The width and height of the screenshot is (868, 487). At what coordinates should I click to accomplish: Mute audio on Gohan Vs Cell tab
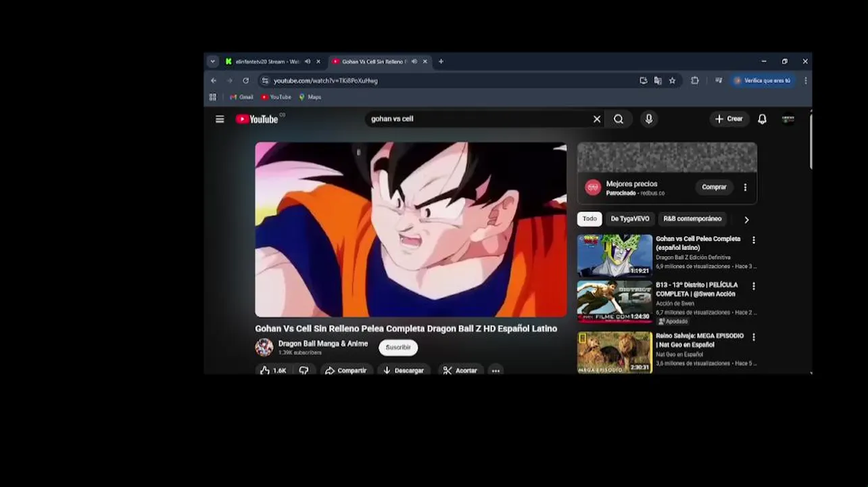click(x=414, y=62)
